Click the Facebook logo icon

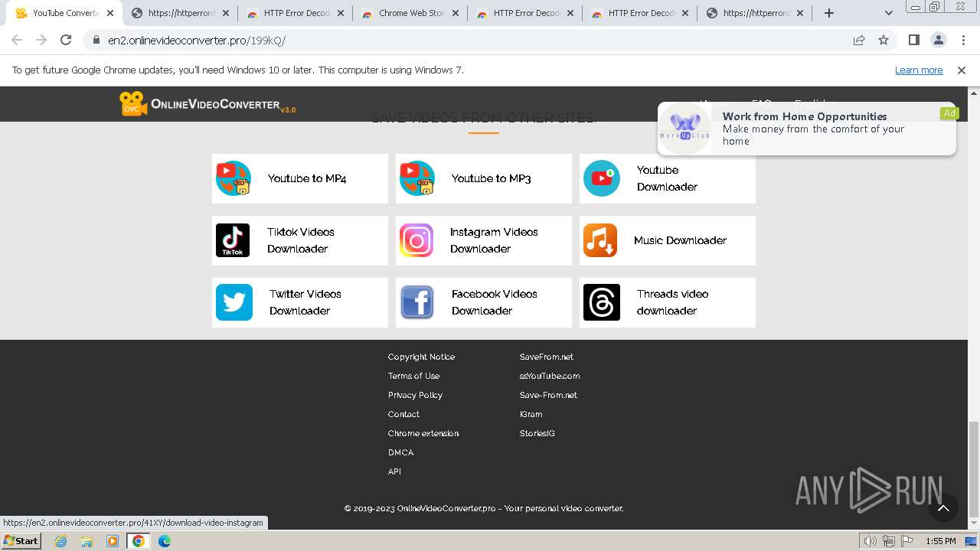click(417, 302)
